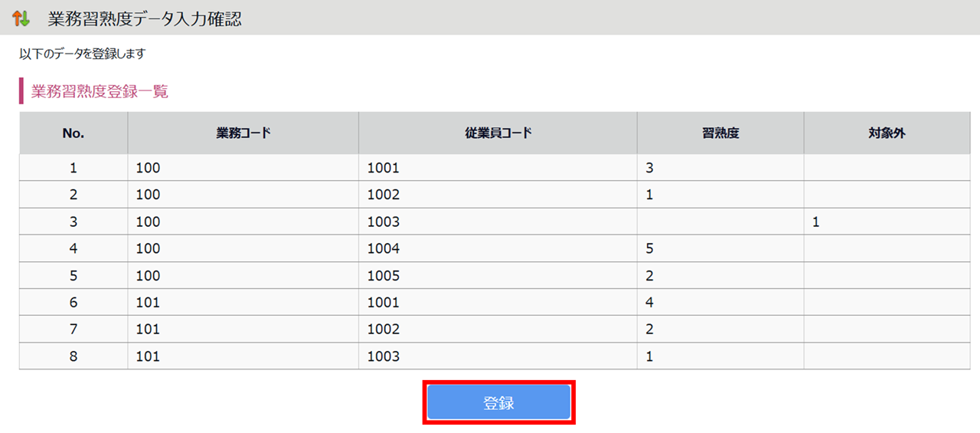This screenshot has width=980, height=433.
Task: Click business code 100 in row 4
Action: coord(148,249)
